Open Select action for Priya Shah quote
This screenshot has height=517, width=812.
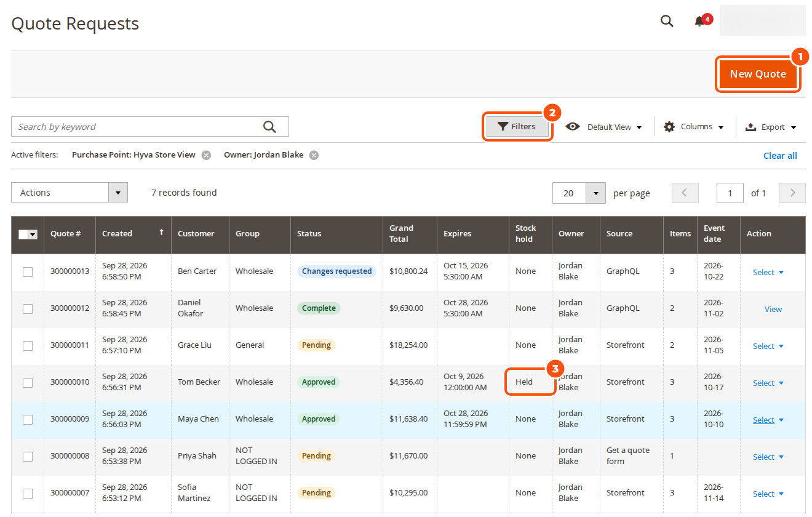point(768,457)
